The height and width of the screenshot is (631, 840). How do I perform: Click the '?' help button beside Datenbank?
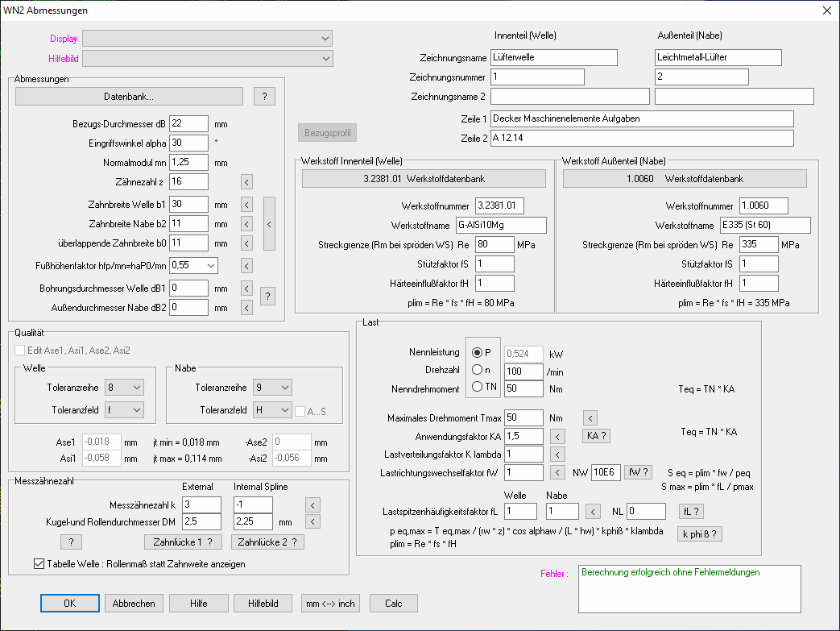(264, 97)
